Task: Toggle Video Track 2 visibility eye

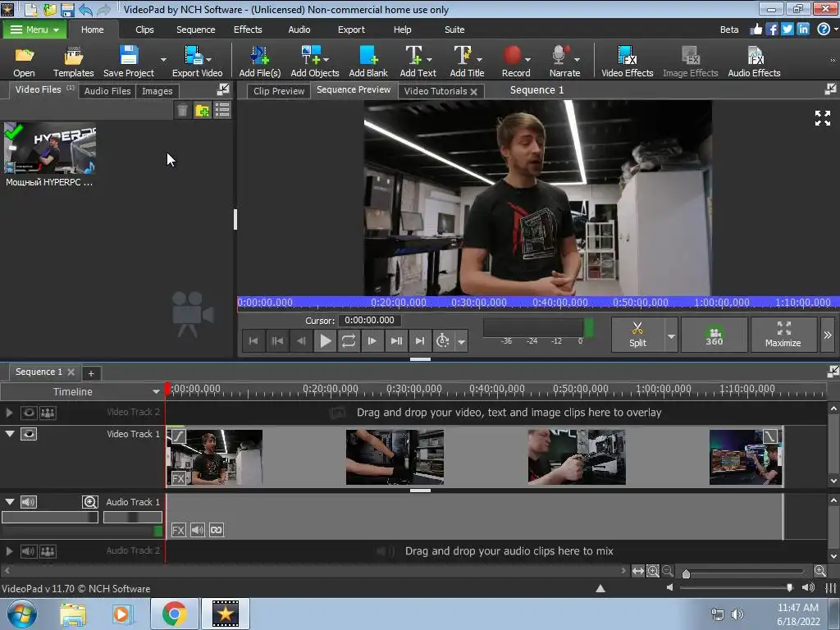Action: pyautogui.click(x=29, y=413)
